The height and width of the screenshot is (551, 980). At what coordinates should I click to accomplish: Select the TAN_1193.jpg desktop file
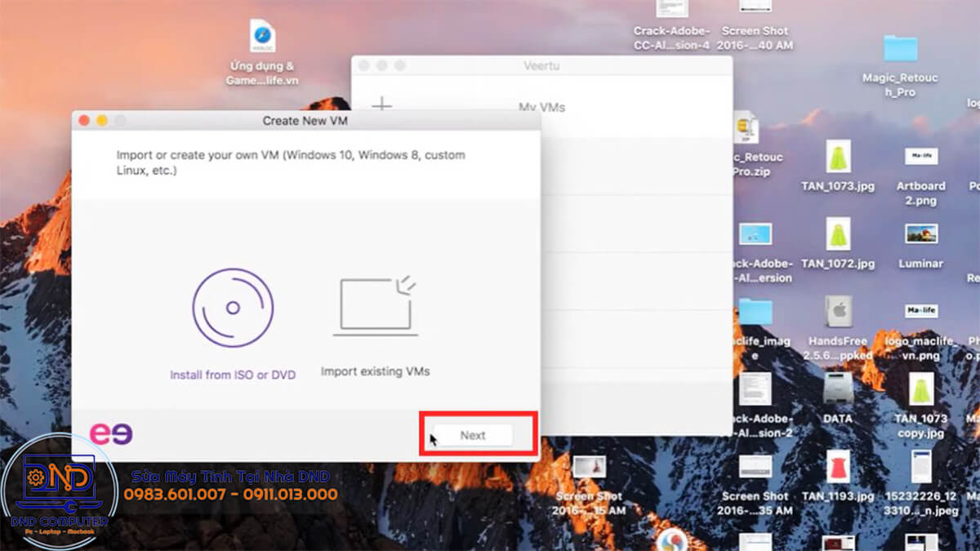(x=838, y=467)
